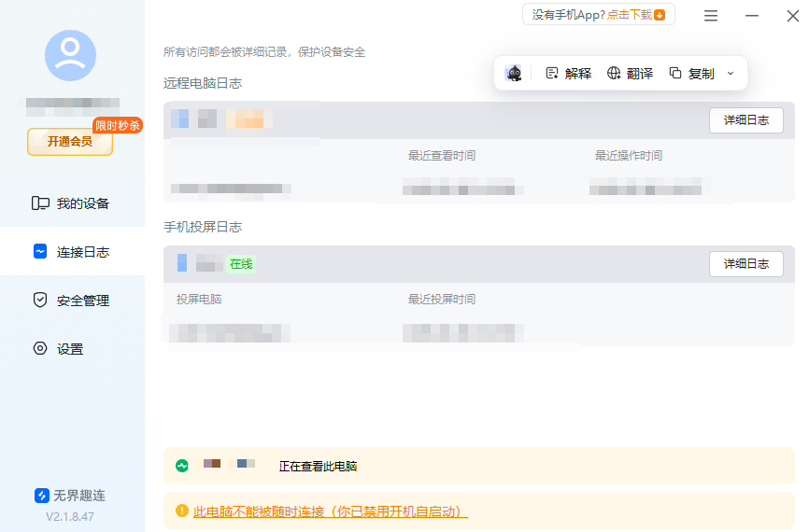Image resolution: width=809 pixels, height=532 pixels.
Task: Click the orange download arrow icon
Action: [660, 15]
